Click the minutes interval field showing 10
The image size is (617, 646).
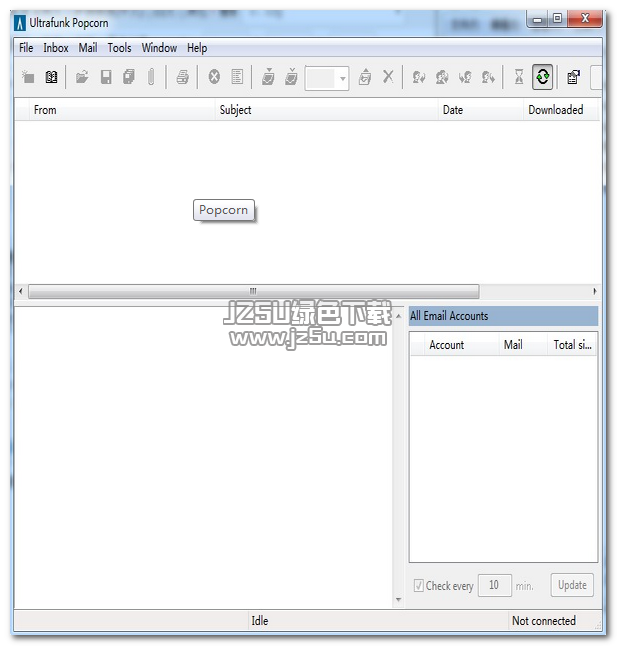495,585
